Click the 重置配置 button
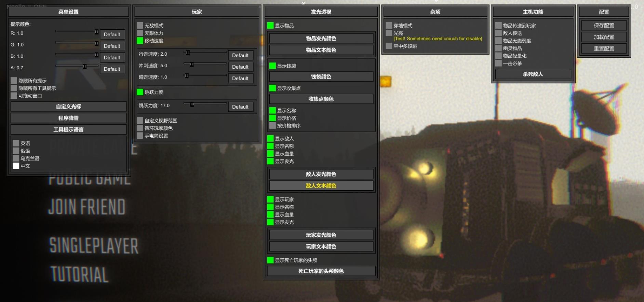 tap(604, 49)
